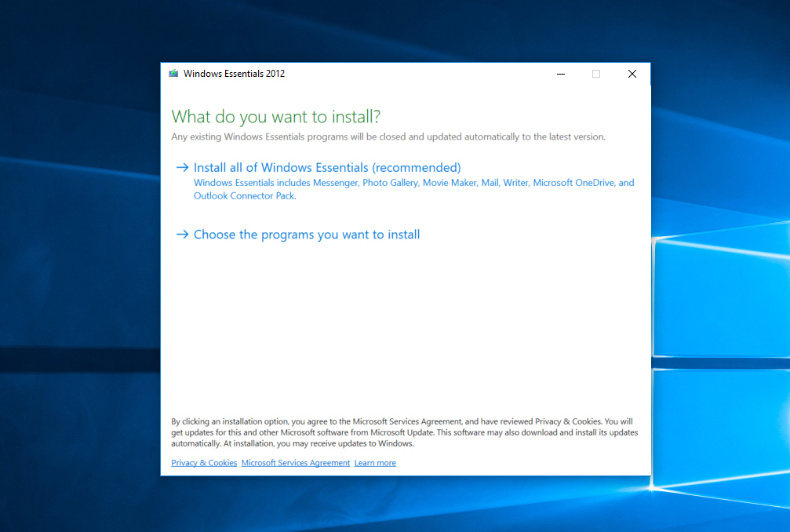The width and height of the screenshot is (790, 532).
Task: Click the 'What do you want to install?' heading
Action: (x=275, y=116)
